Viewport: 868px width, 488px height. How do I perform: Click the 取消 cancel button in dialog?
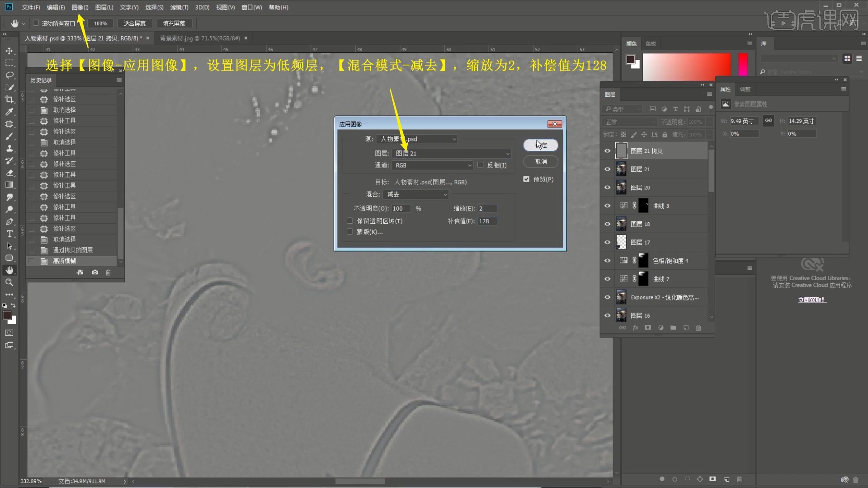click(541, 162)
